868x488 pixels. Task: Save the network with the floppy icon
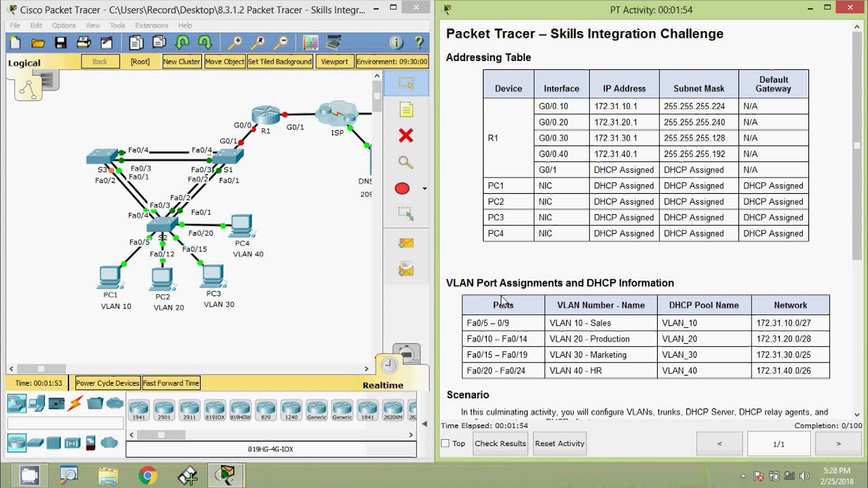pos(61,43)
